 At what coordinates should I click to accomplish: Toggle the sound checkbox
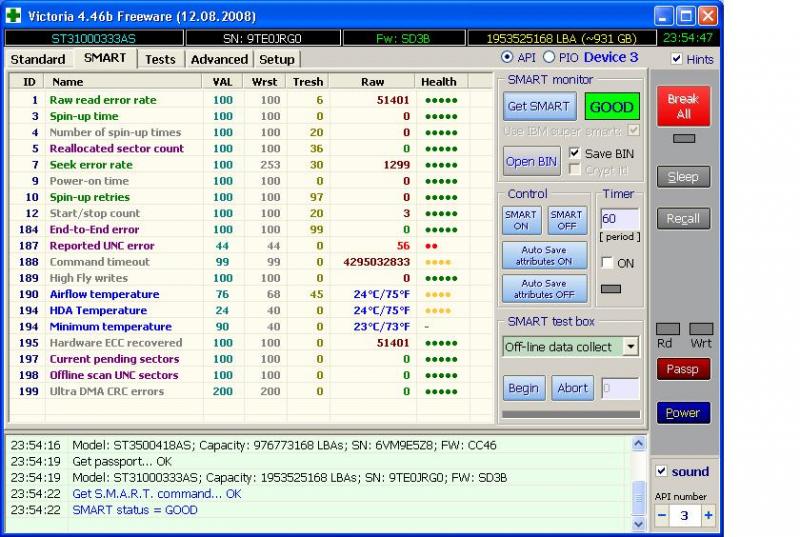[x=661, y=471]
